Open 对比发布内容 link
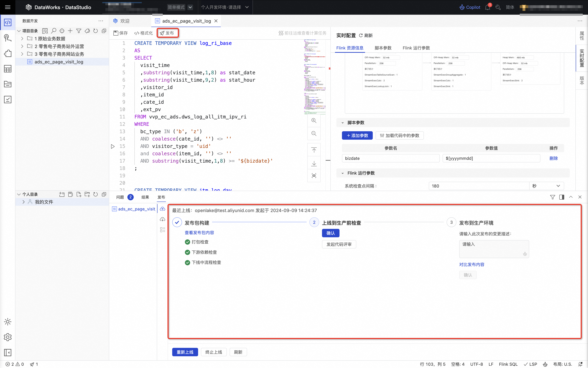The width and height of the screenshot is (588, 368). click(472, 265)
